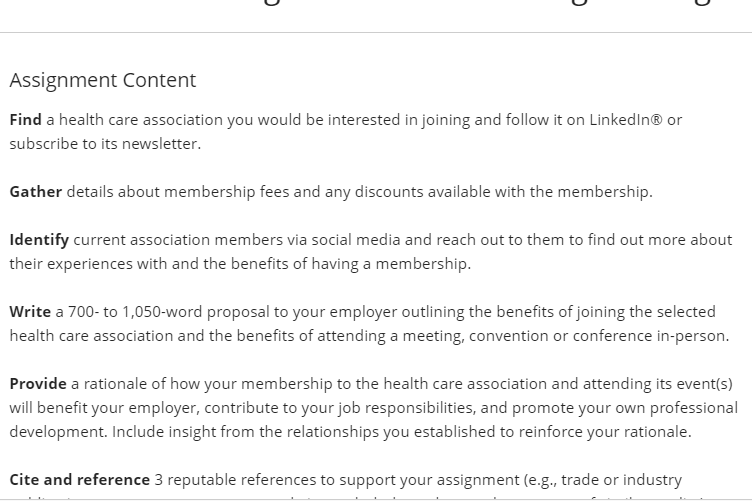Click the bold word Gather
752x501 pixels.
click(35, 191)
